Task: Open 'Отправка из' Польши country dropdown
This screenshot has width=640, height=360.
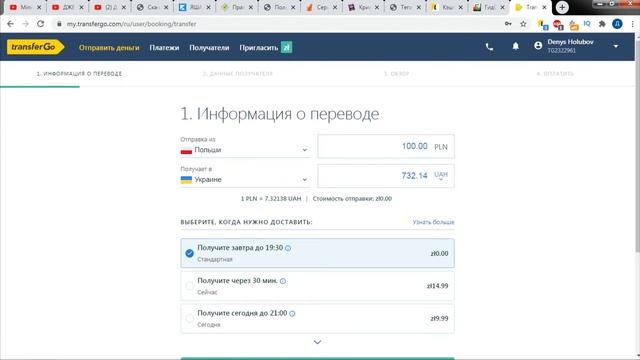Action: click(245, 150)
